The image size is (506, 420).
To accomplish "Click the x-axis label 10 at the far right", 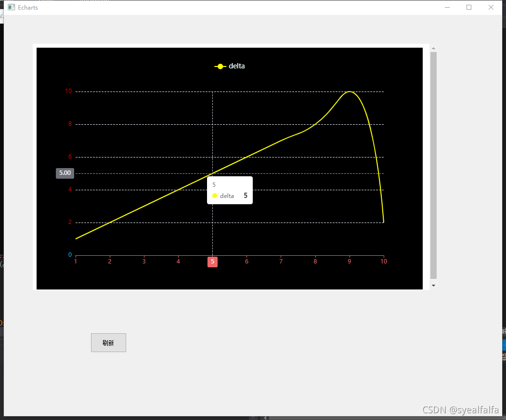I will (383, 261).
